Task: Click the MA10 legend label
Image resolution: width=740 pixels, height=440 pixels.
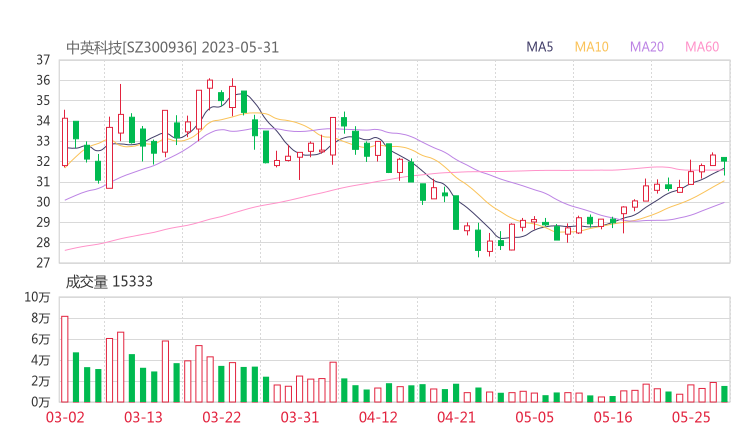Action: click(591, 47)
